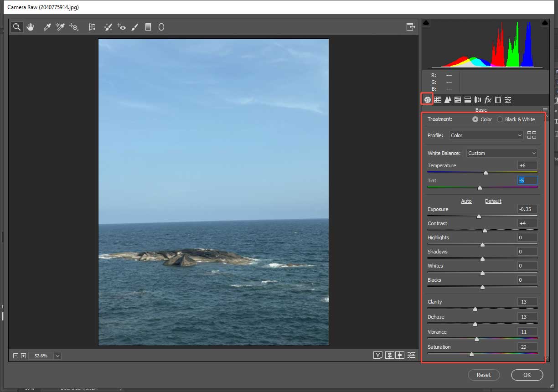558x392 pixels.
Task: Open the Detail (sharpening) panel
Action: click(448, 99)
